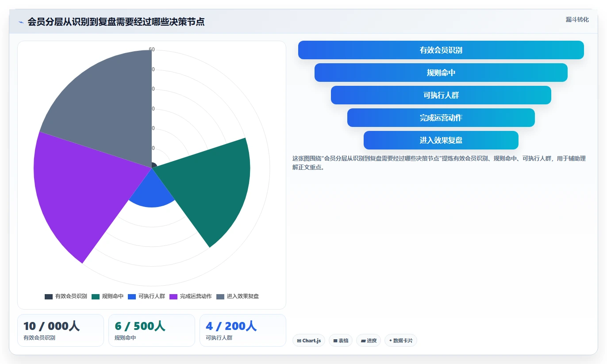Toggle 有效会员识别 legend item
This screenshot has width=607, height=364.
click(66, 296)
